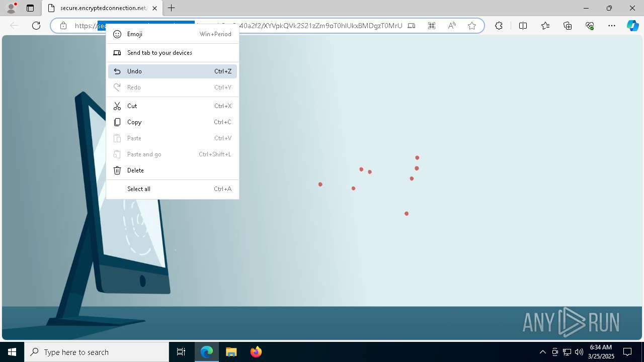
Task: Open Collections icon
Action: pyautogui.click(x=568, y=26)
